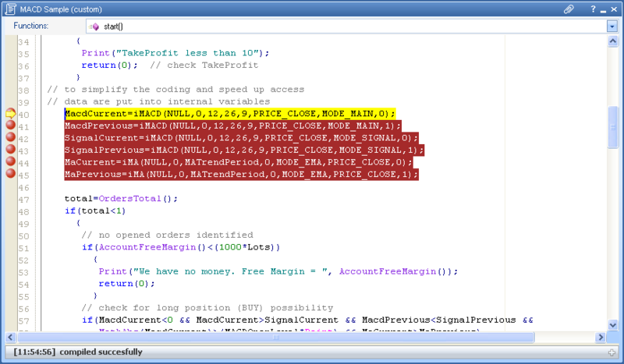Open the Functions dropdown arrow
Viewport: 624px width, 364px height.
[612, 27]
